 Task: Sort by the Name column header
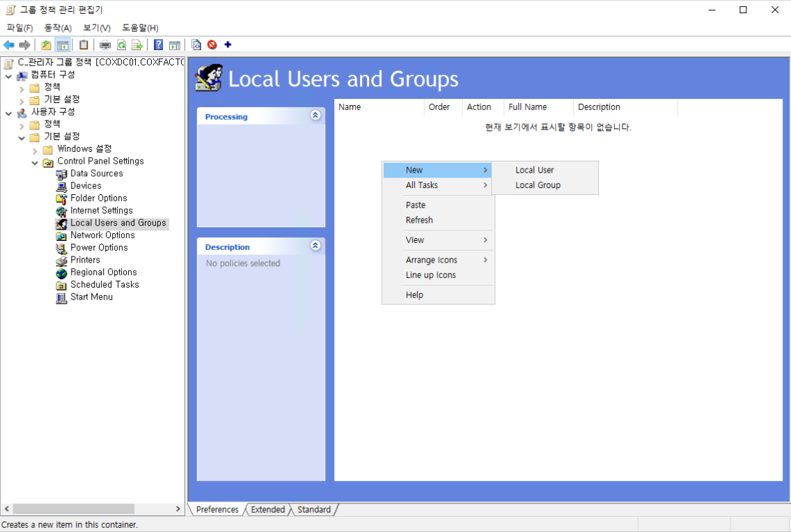(379, 107)
